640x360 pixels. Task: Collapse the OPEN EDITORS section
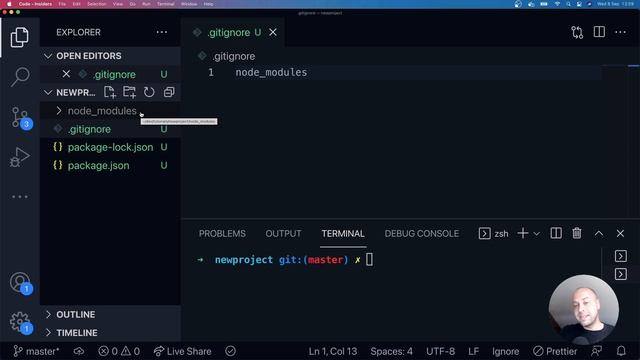pos(110,56)
